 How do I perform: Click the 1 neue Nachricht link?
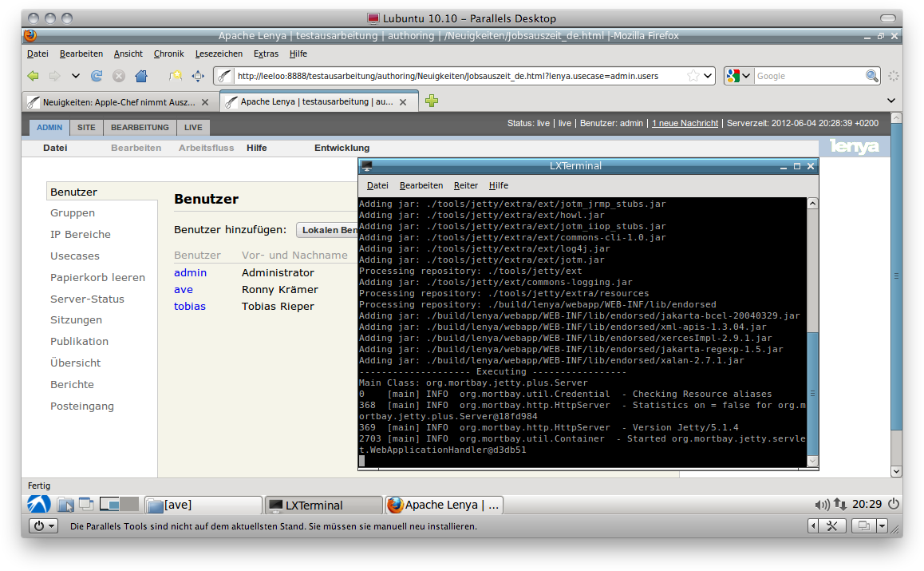click(x=685, y=123)
